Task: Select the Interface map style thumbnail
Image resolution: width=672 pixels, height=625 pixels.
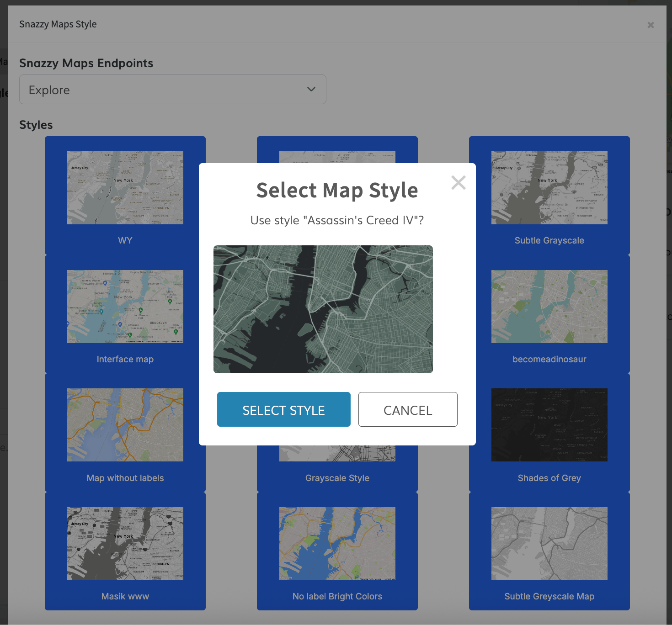Action: coord(125,307)
